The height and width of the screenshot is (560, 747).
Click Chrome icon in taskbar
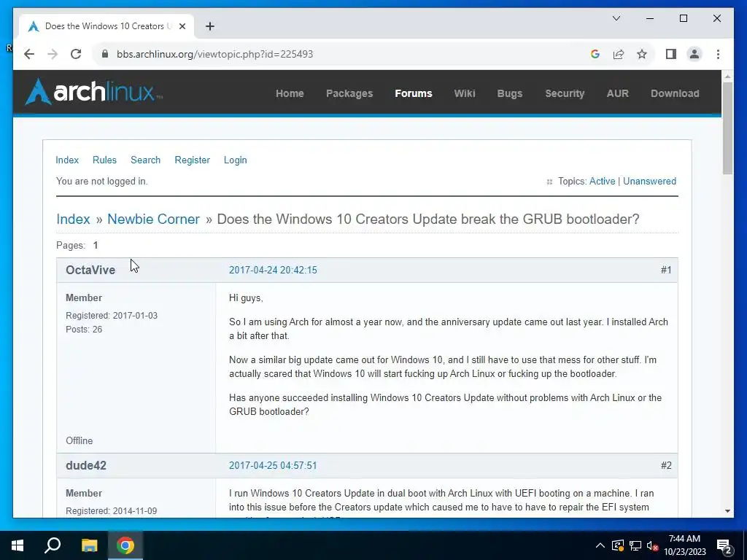125,545
